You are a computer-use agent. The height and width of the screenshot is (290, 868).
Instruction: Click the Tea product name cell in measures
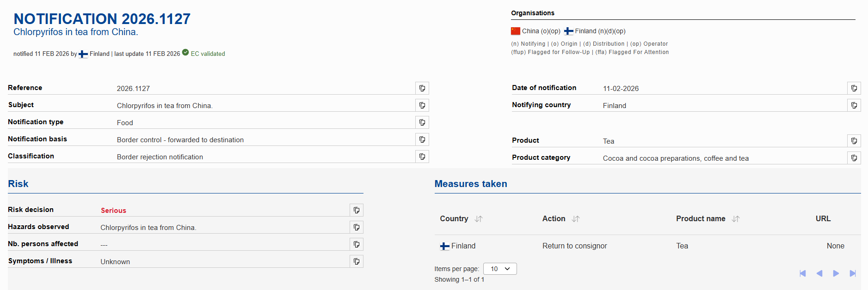click(682, 246)
